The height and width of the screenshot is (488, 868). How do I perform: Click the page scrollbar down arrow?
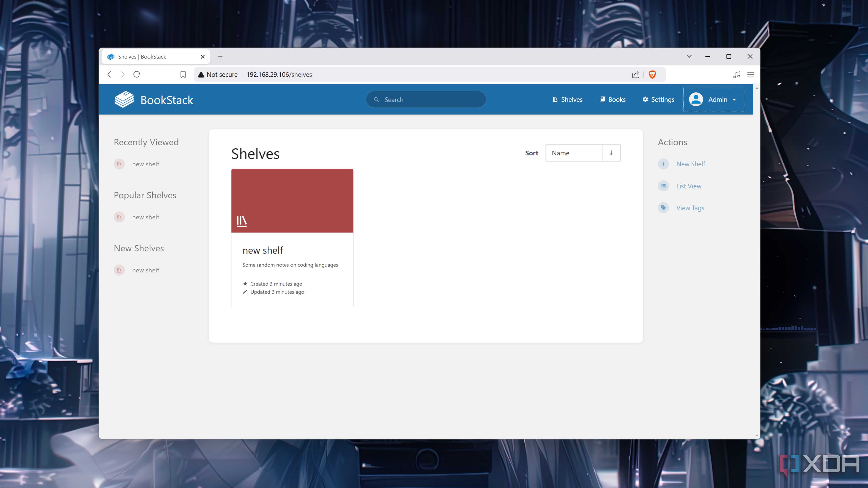coord(757,435)
